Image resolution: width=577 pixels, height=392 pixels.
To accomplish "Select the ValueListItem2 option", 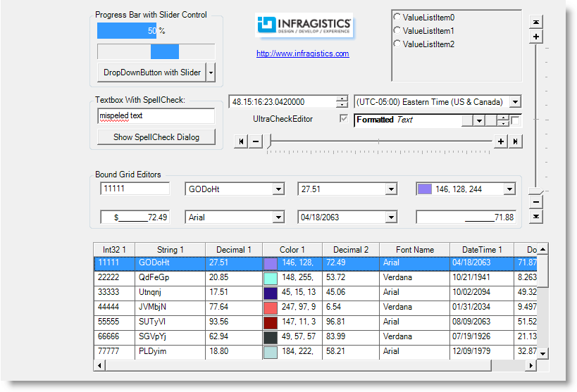I will click(x=397, y=44).
